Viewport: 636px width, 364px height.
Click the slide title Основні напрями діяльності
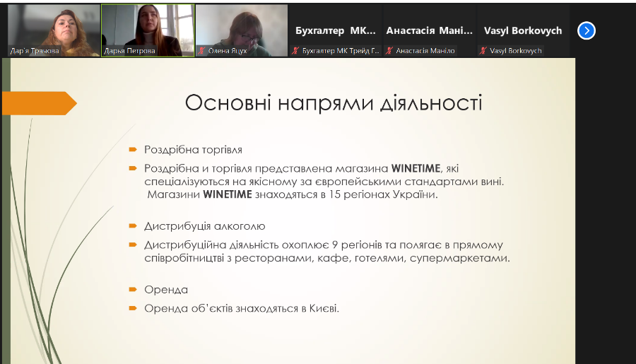pos(334,102)
